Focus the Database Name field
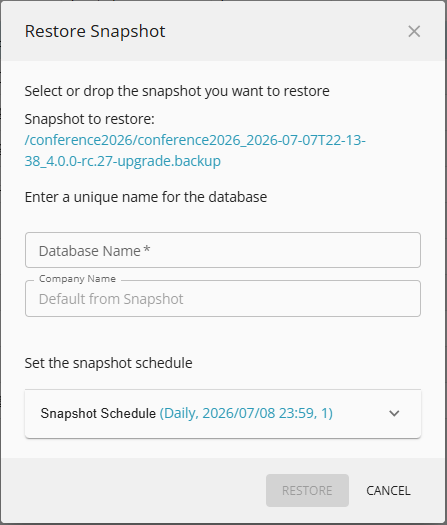 pyautogui.click(x=223, y=250)
